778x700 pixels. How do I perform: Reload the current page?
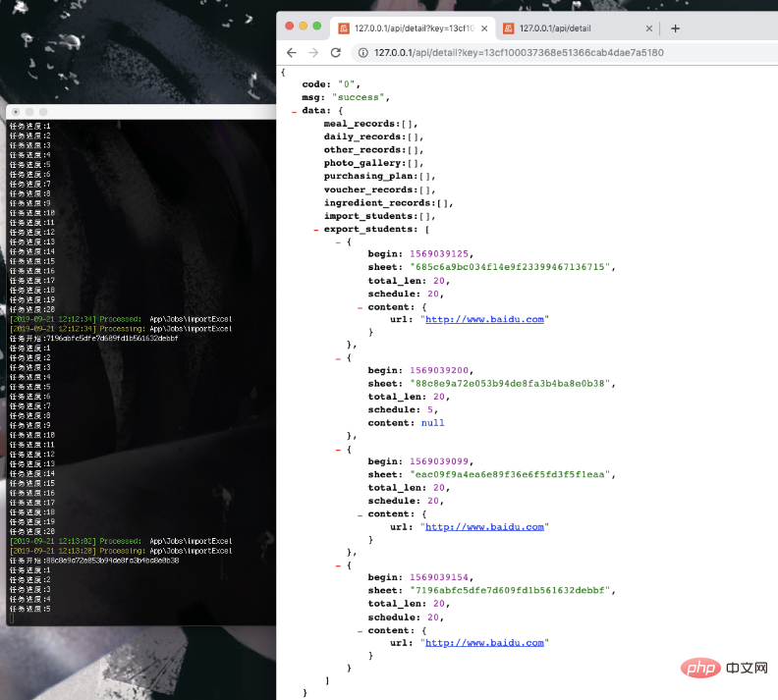click(x=336, y=52)
